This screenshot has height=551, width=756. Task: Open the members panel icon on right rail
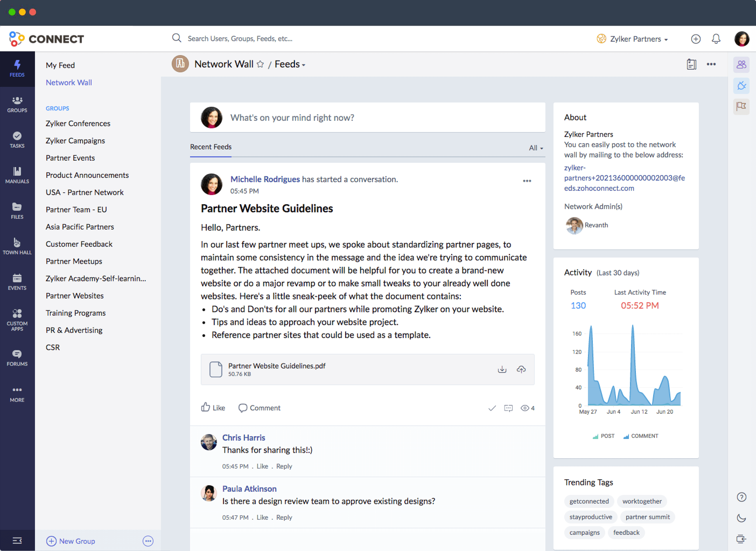click(x=741, y=64)
